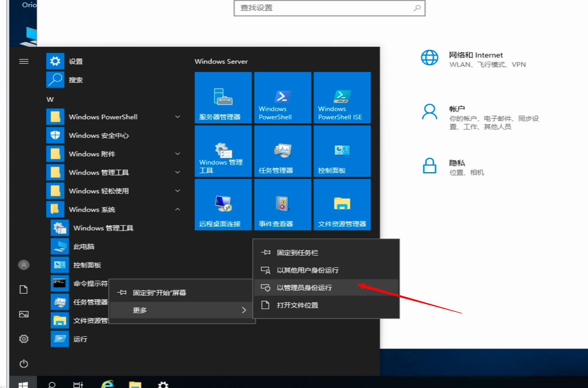This screenshot has height=388, width=588.
Task: Open the 任务管理器 tile
Action: 283,151
